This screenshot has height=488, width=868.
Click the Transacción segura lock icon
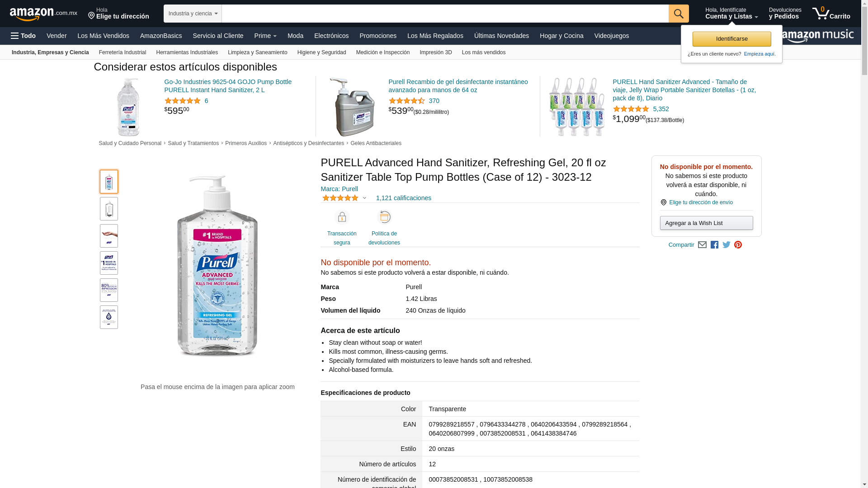342,217
